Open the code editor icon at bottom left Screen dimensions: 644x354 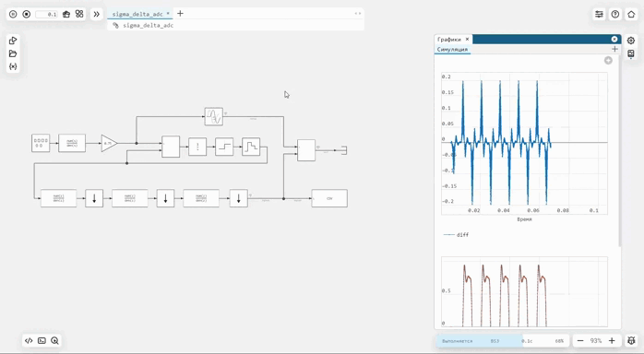[29, 340]
